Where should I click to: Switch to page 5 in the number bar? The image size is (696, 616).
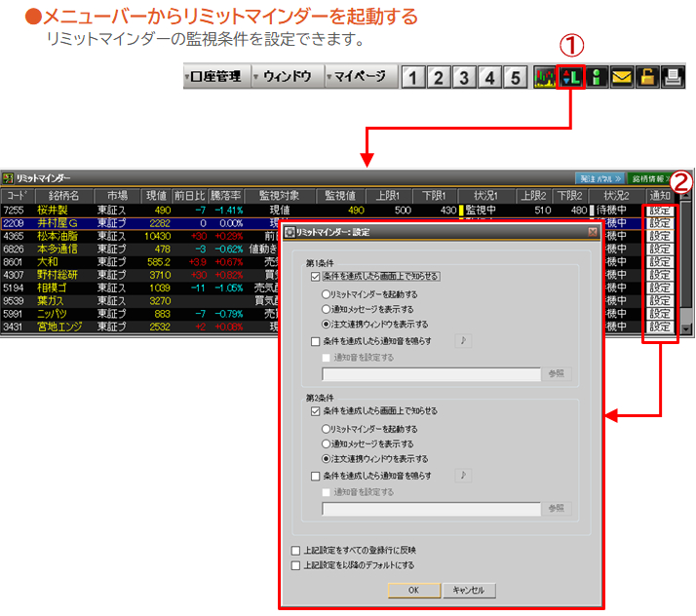tap(515, 78)
